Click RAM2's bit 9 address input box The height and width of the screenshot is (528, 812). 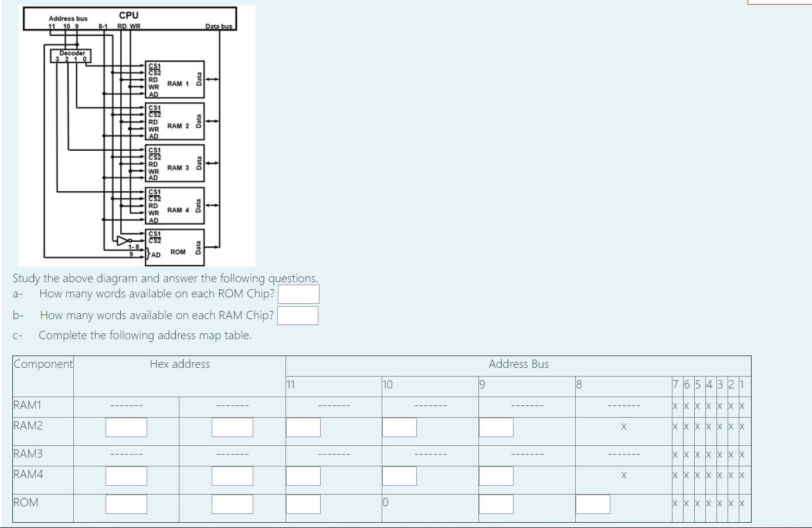tap(495, 427)
